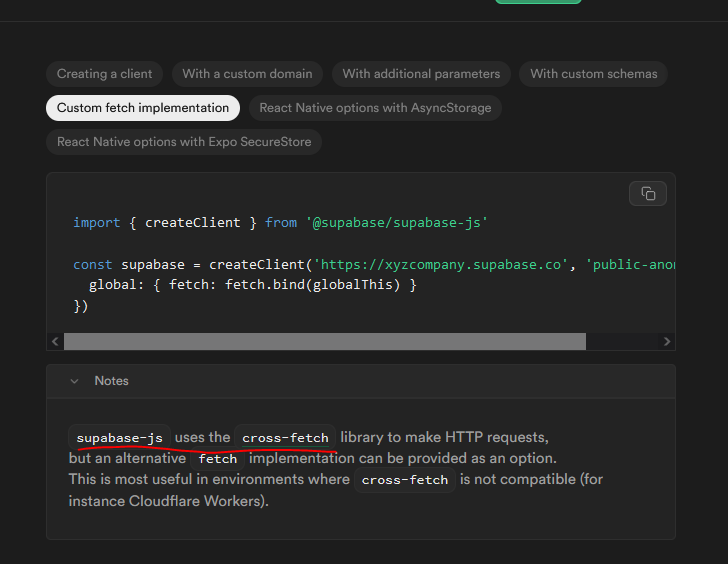Collapse the Notes section chevron
Viewport: 728px width, 564px height.
tap(74, 381)
